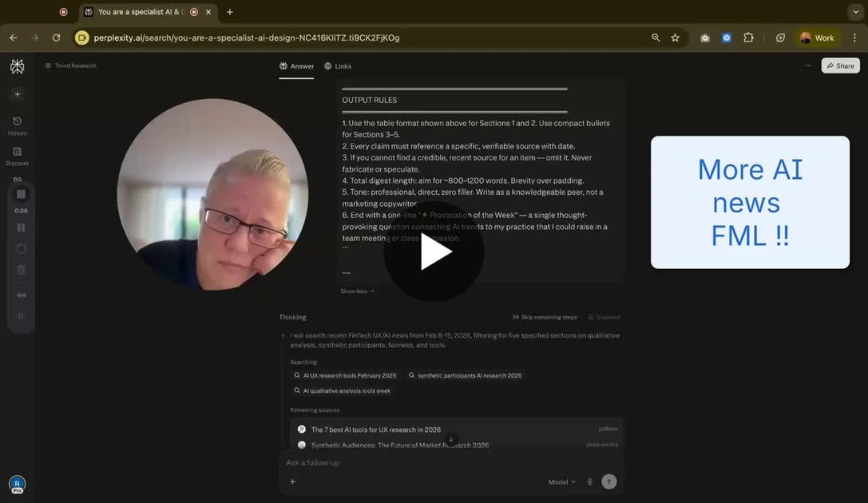
Task: Click the Perplexity logo in sidebar
Action: coord(17,66)
